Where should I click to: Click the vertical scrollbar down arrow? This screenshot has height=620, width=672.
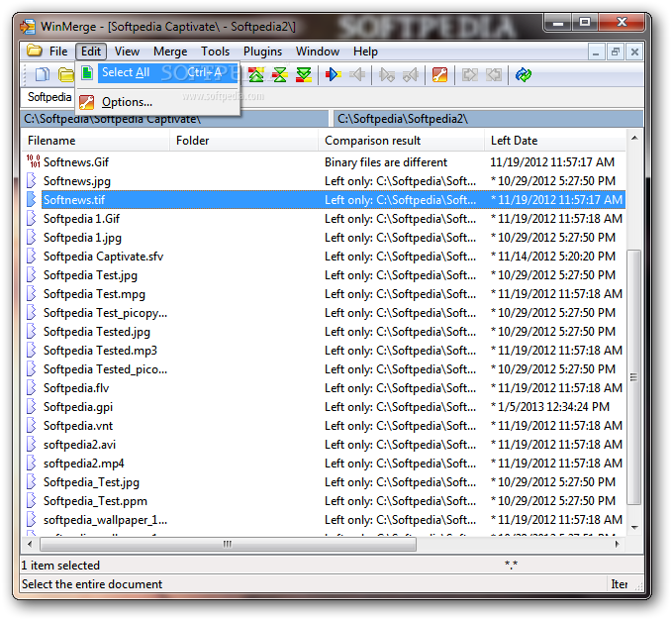pos(634,527)
